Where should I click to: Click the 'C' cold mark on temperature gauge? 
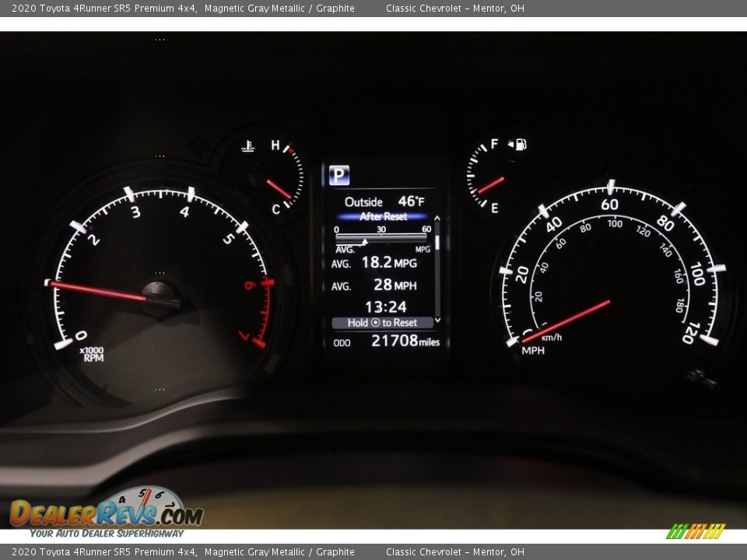tap(275, 208)
